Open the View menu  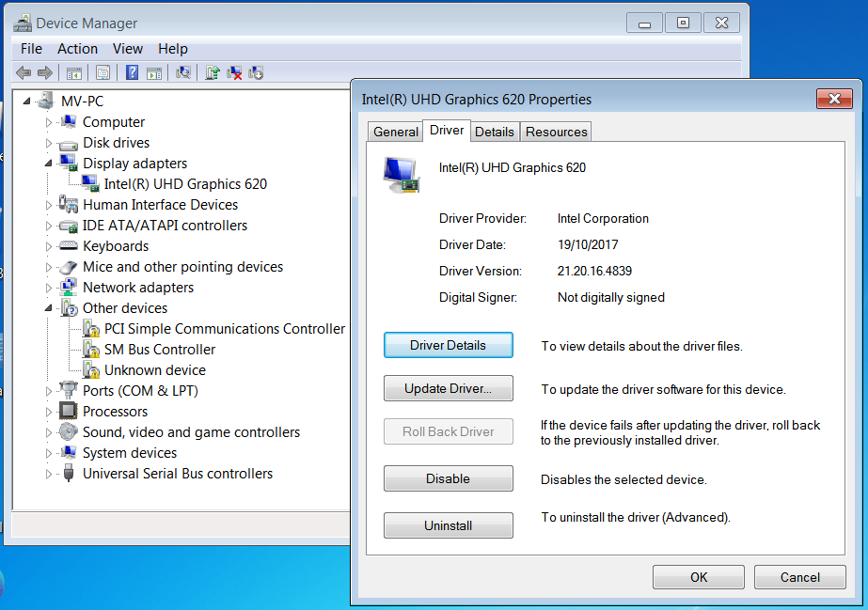[128, 49]
